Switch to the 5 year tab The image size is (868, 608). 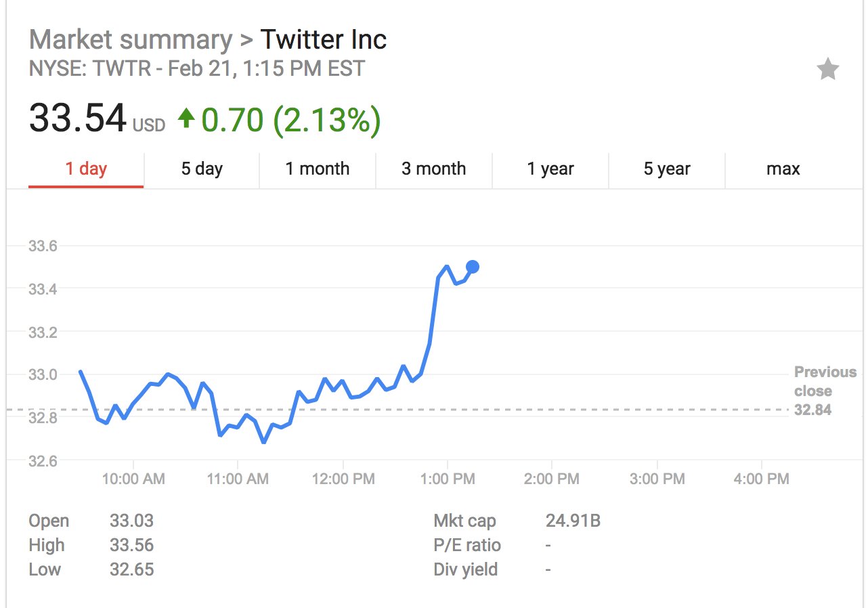tap(667, 169)
